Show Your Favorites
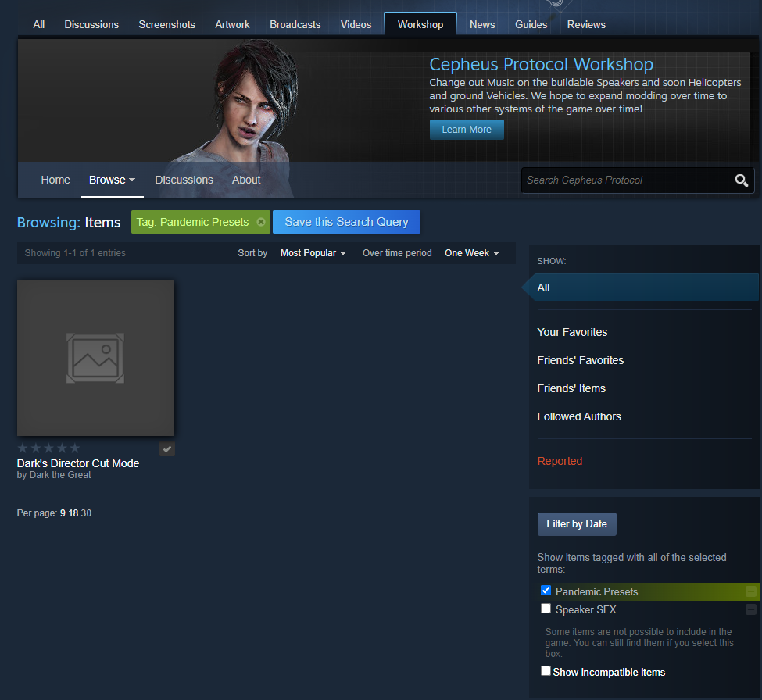This screenshot has width=762, height=700. point(572,332)
